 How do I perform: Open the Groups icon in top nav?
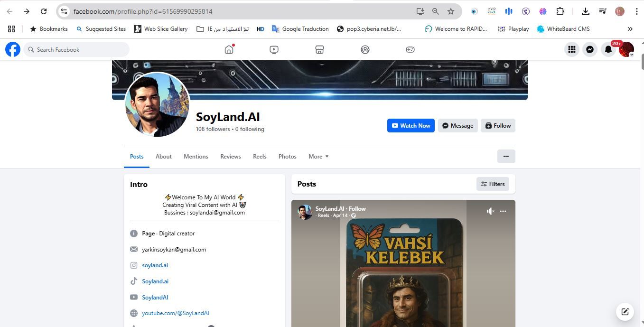365,49
